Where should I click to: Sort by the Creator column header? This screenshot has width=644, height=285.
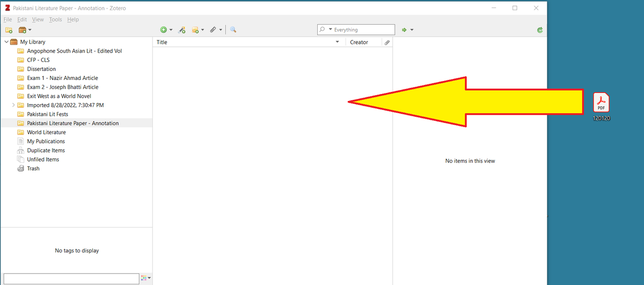point(363,42)
